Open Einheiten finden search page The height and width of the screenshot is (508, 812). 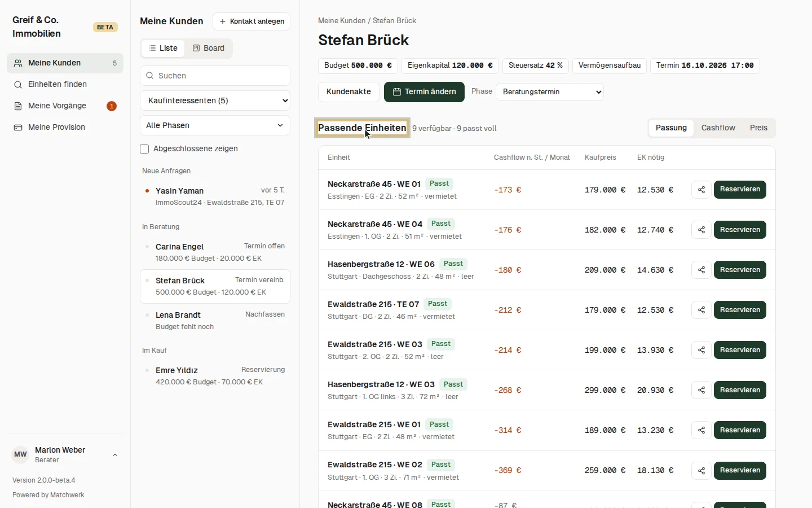[x=65, y=85]
